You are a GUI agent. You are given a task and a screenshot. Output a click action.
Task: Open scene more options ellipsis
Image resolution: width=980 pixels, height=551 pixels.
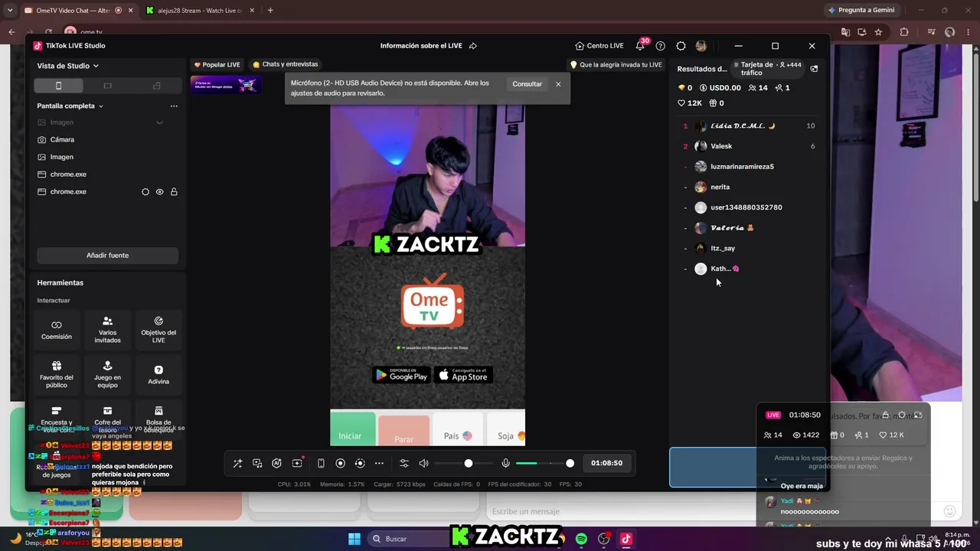pyautogui.click(x=174, y=106)
